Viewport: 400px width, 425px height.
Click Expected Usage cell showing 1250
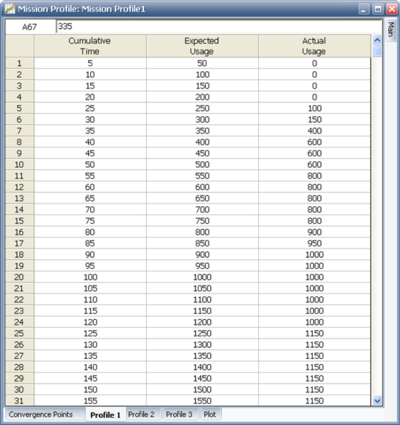click(202, 333)
